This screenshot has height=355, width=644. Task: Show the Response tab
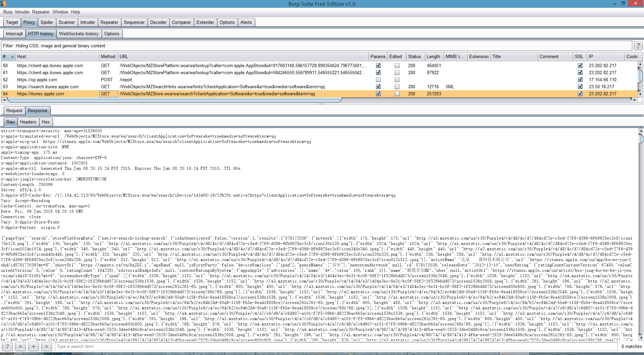pos(38,111)
